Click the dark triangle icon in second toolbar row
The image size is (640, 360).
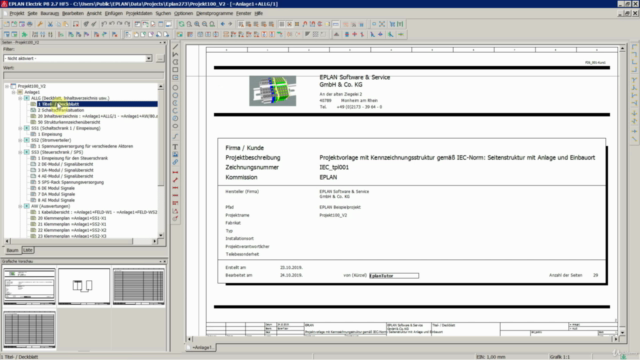point(336,35)
